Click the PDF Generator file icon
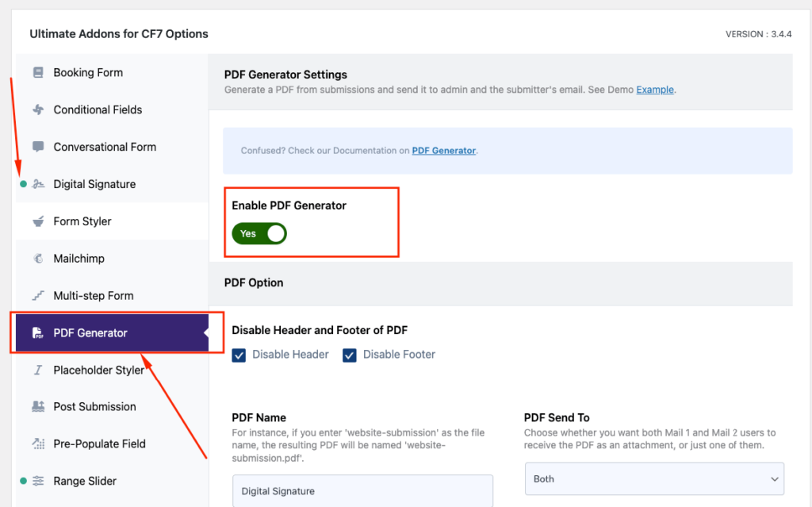812x507 pixels. (38, 332)
